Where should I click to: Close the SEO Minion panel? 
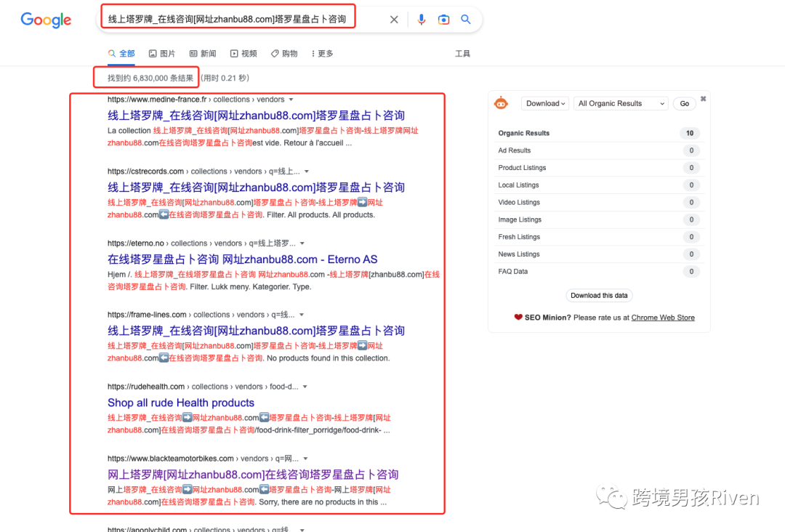click(x=703, y=99)
